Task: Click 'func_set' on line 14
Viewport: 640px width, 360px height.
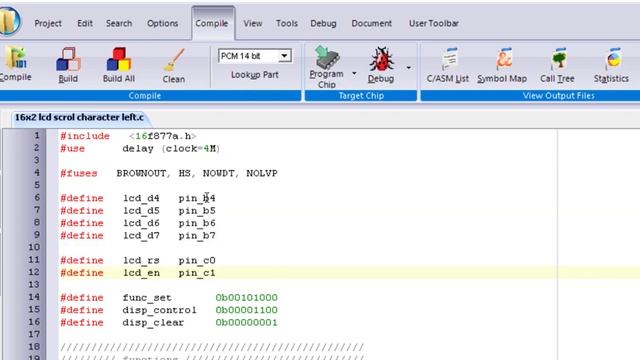Action: (x=147, y=298)
